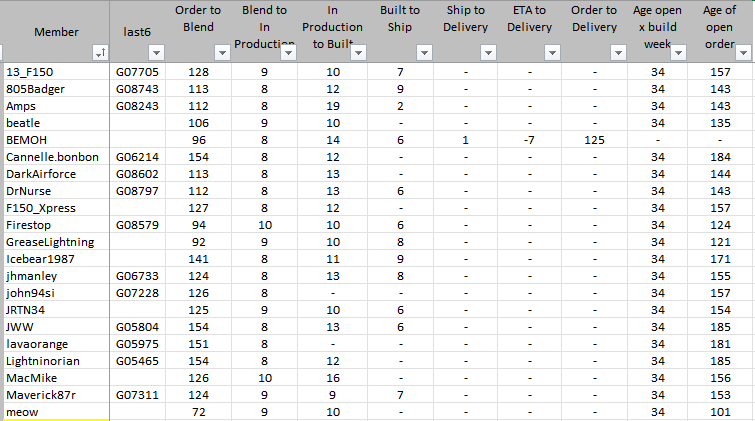This screenshot has width=755, height=421.
Task: Click the Maverick87r member cell
Action: (56, 395)
